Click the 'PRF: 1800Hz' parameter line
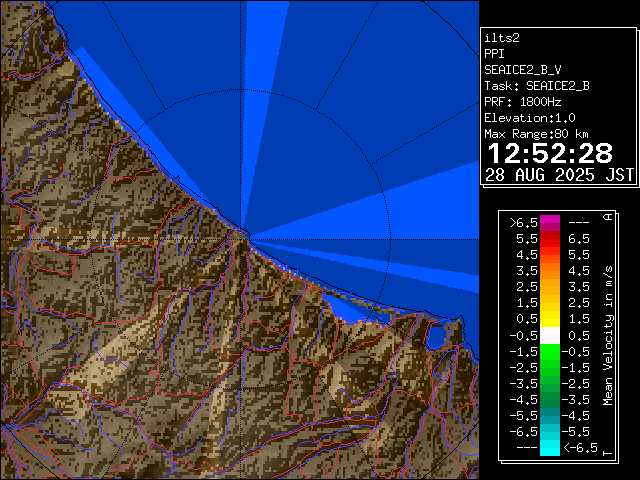Viewport: 640px width, 480px height. click(523, 101)
